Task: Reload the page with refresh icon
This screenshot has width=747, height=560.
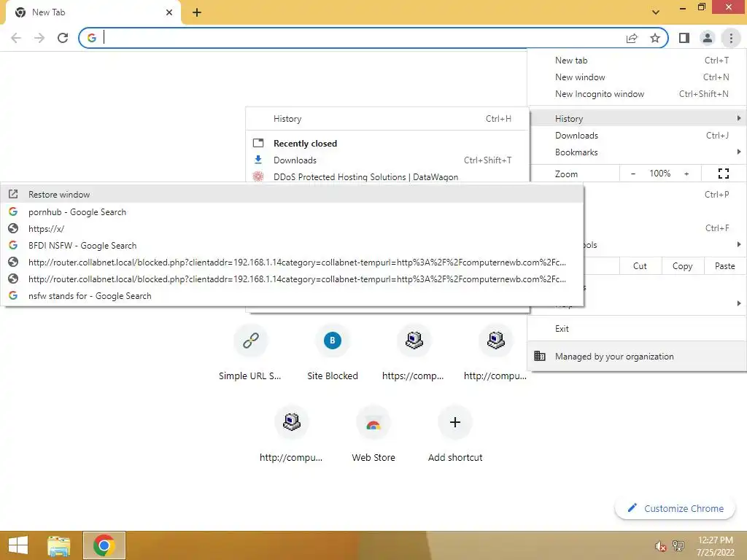Action: 63,38
